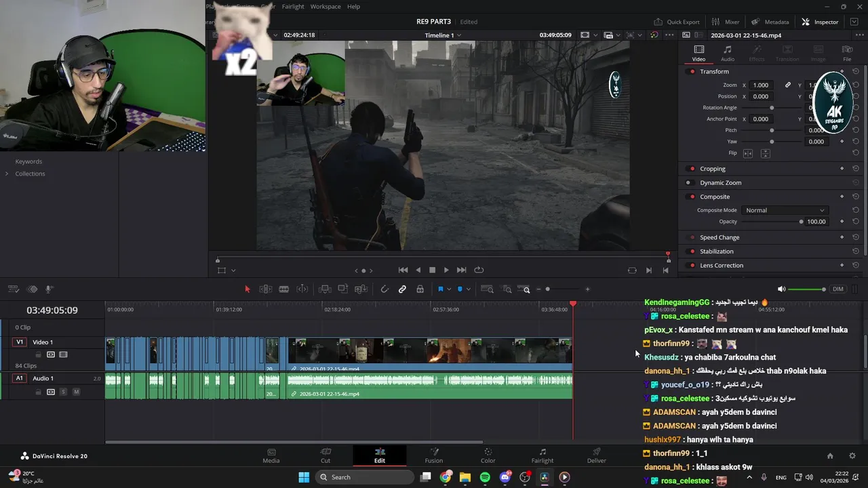
Task: Click the Replace Clip toolbar icon
Action: coord(361,289)
